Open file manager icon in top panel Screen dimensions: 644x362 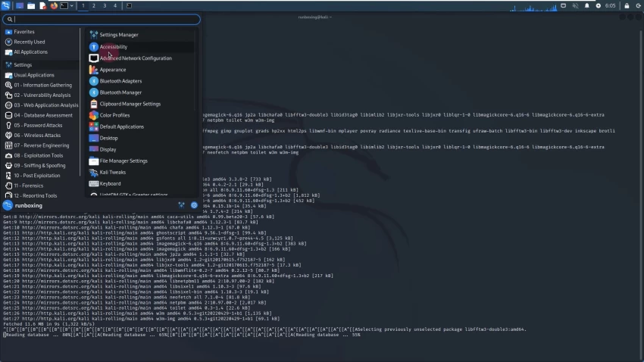click(x=31, y=6)
